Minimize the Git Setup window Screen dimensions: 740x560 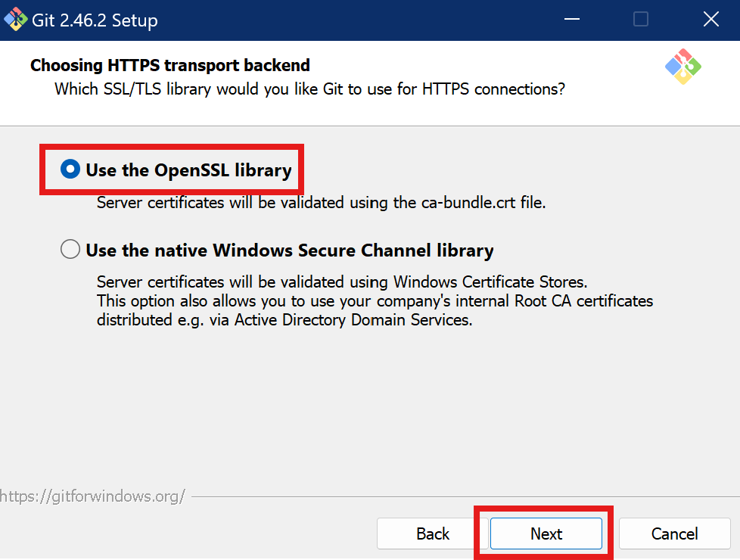(x=571, y=20)
